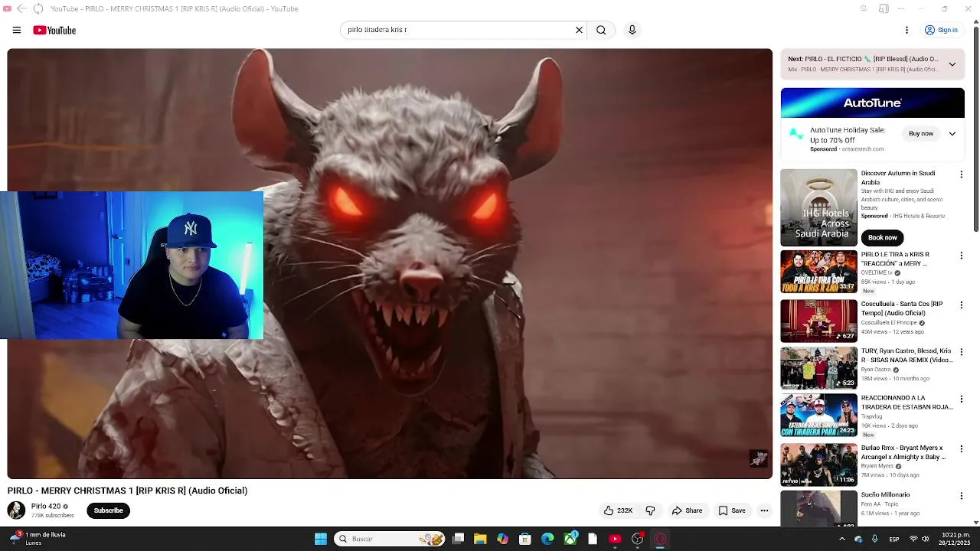Open 'Burlao Rmx - Bryant Myers' title
The width and height of the screenshot is (980, 551).
[x=903, y=452]
